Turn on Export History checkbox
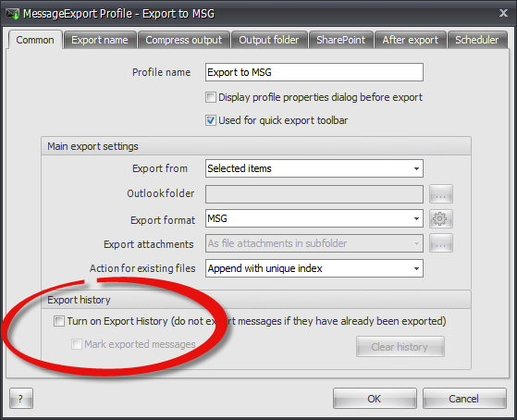The width and height of the screenshot is (517, 420). tap(59, 321)
